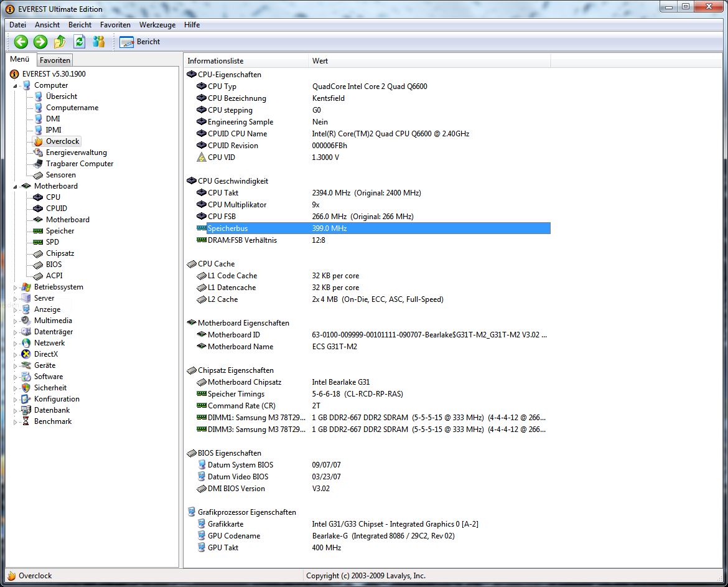Open the Hilfe menu
This screenshot has width=728, height=587.
point(192,25)
